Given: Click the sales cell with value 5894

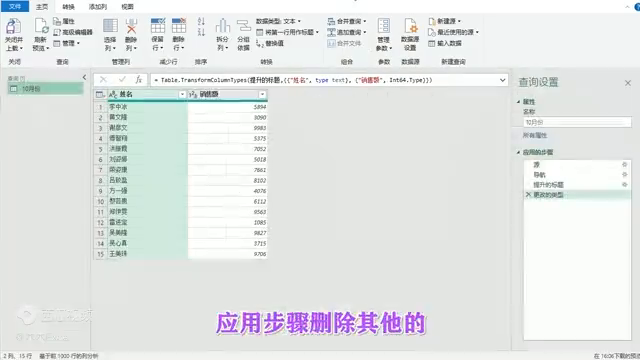Looking at the screenshot, I should click(227, 107).
